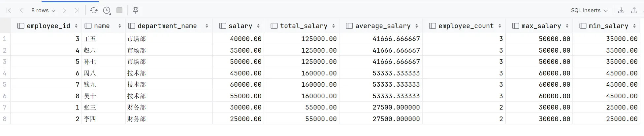The width and height of the screenshot is (644, 136).
Task: Click the salary column type icon
Action: (222, 26)
